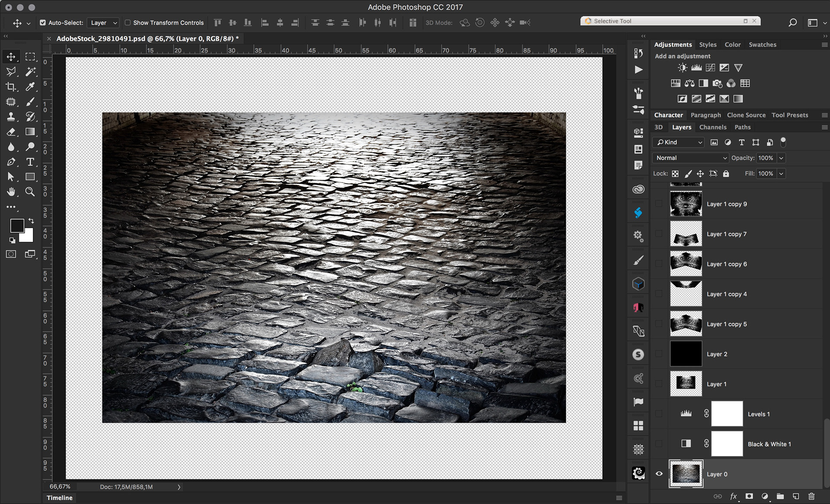This screenshot has width=830, height=504.
Task: Switch to the Styles tab
Action: (708, 45)
